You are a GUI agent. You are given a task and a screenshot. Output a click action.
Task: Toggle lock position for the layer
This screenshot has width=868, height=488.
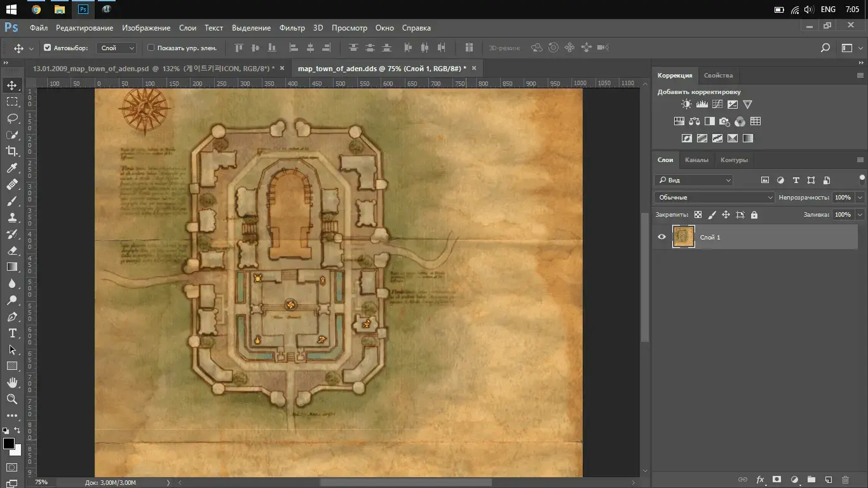click(726, 215)
